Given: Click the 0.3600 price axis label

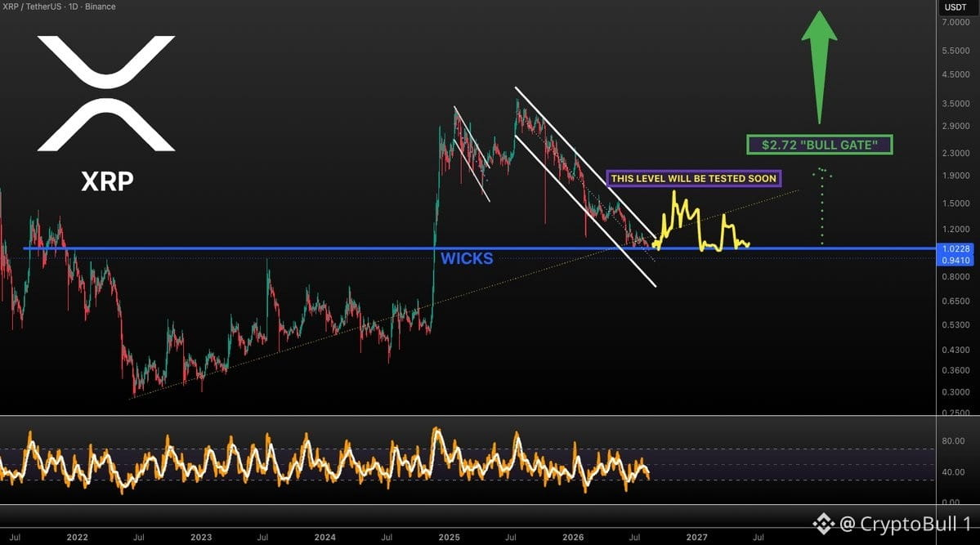Looking at the screenshot, I should tap(955, 370).
